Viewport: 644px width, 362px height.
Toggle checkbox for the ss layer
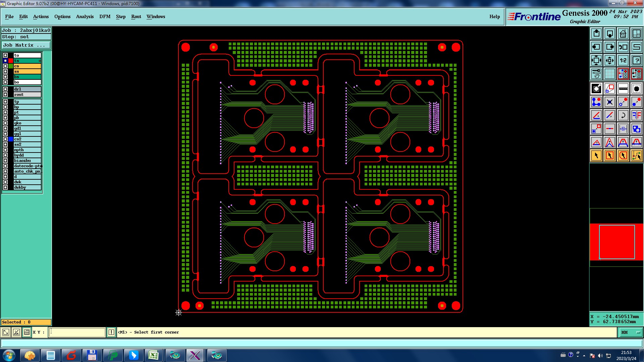tap(5, 71)
